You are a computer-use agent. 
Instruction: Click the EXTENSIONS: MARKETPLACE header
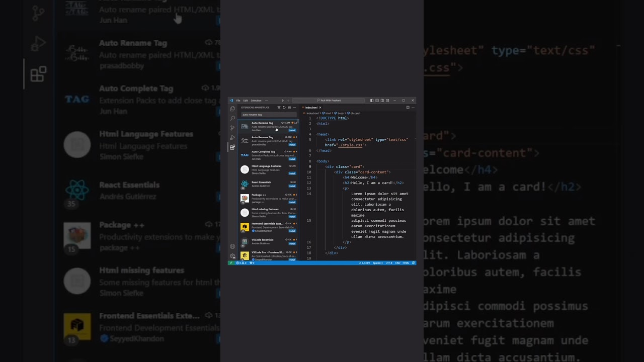coord(255,108)
